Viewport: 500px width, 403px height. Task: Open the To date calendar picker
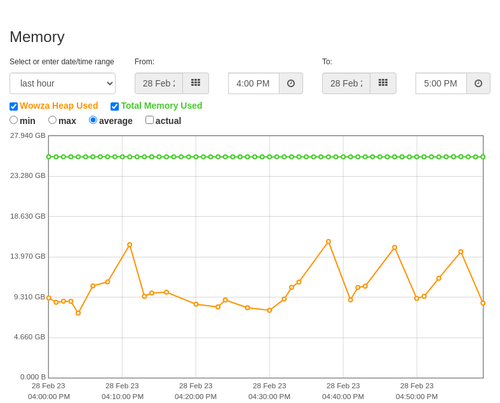point(383,83)
